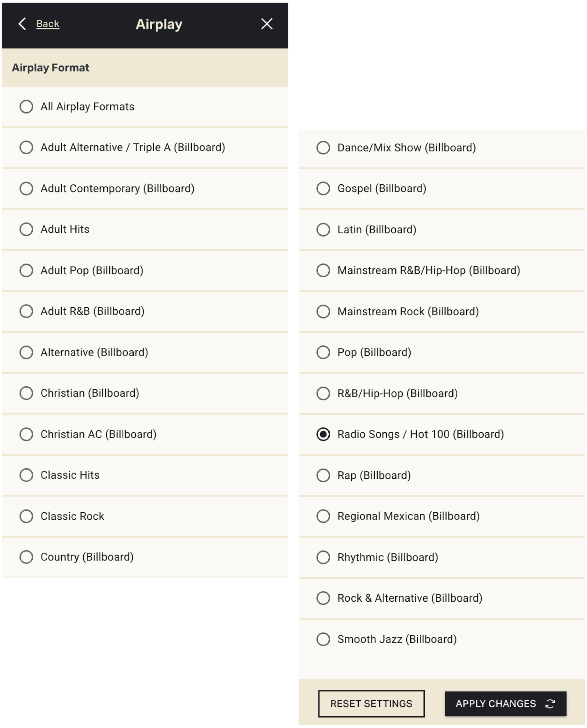Image resolution: width=587 pixels, height=728 pixels.
Task: Select Adult R&B (Billboard) option
Action: pyautogui.click(x=26, y=311)
